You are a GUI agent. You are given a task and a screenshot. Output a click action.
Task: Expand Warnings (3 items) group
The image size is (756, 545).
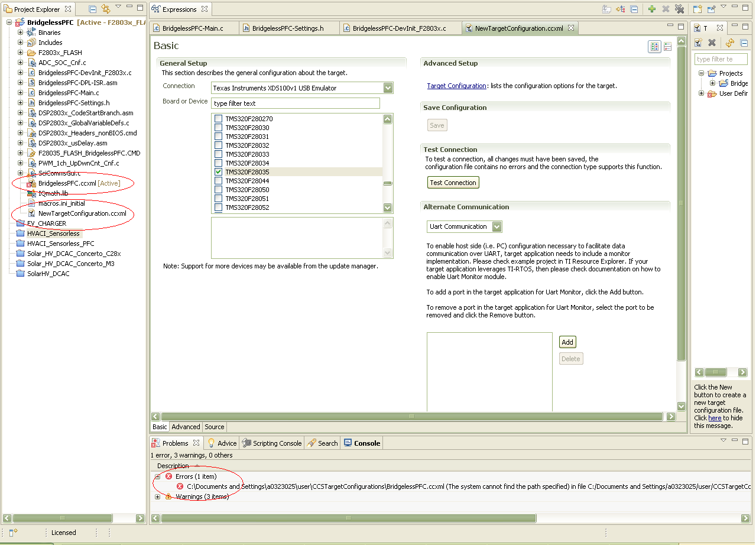(x=158, y=497)
